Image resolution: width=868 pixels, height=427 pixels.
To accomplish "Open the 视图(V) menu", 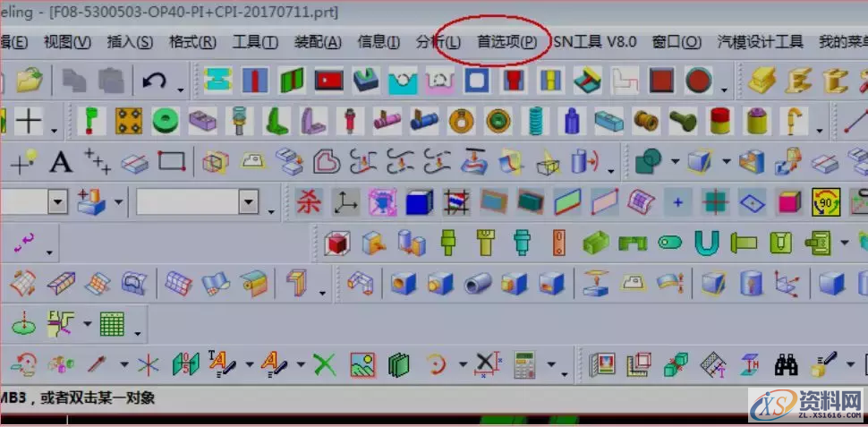I will point(67,42).
